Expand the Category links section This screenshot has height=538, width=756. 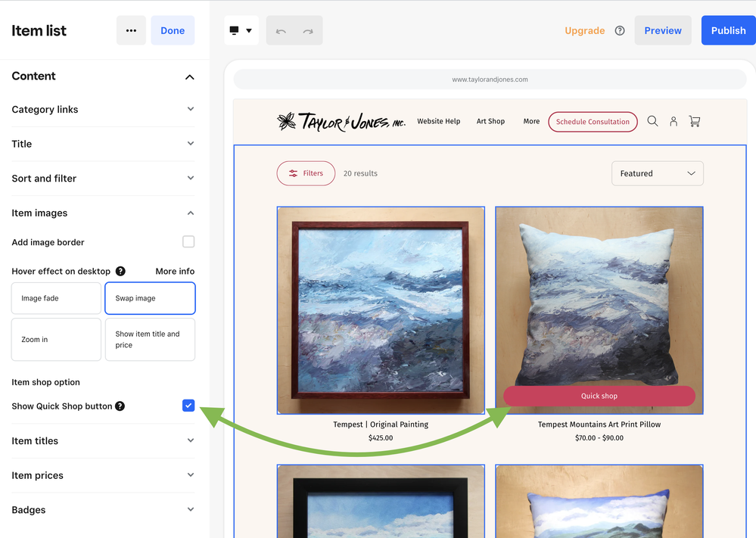pyautogui.click(x=103, y=110)
